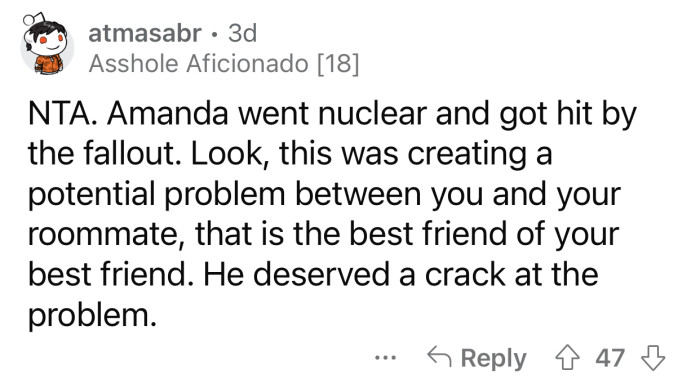This screenshot has height=388, width=700.
Task: Click the [18] flair count
Action: click(338, 63)
